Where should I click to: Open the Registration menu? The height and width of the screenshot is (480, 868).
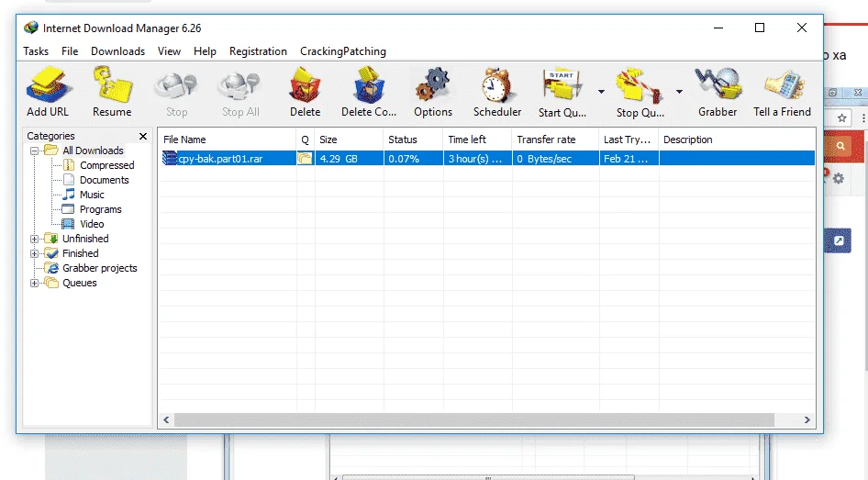258,50
